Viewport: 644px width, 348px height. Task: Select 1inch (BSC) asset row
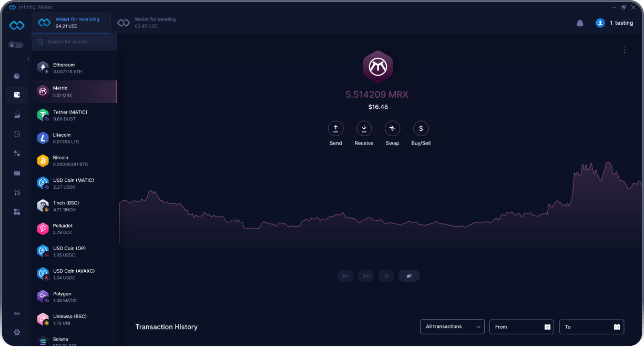[74, 206]
